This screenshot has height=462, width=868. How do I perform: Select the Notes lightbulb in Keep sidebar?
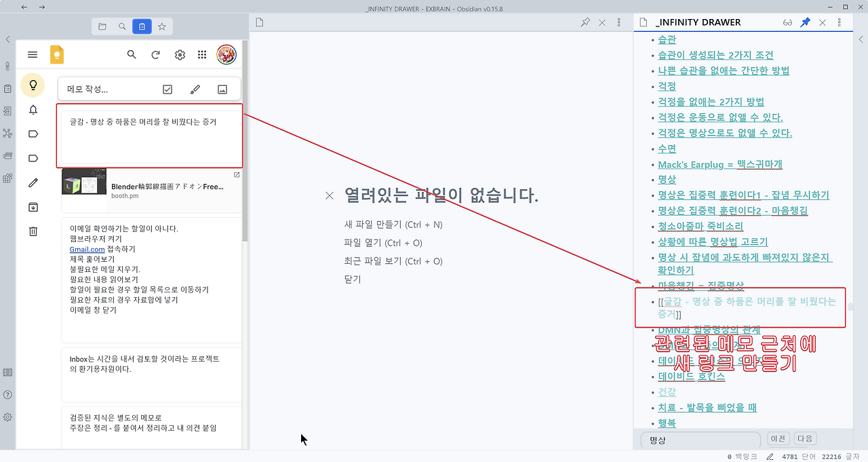[x=33, y=85]
